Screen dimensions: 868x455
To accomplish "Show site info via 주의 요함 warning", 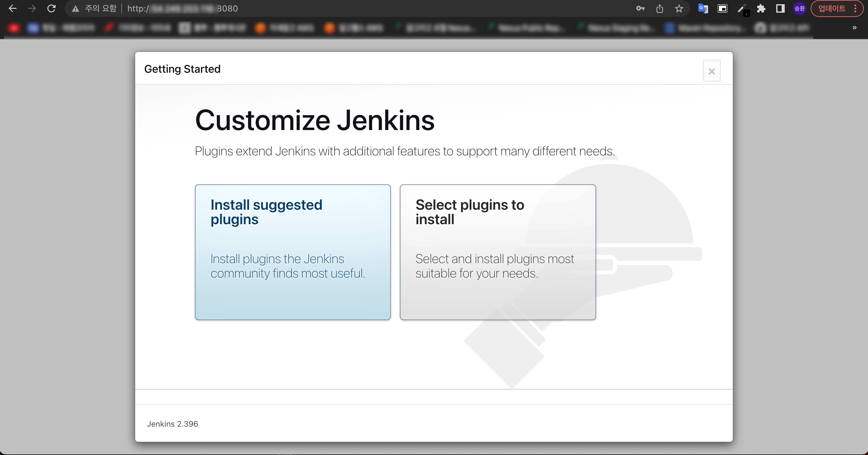I will pyautogui.click(x=94, y=8).
